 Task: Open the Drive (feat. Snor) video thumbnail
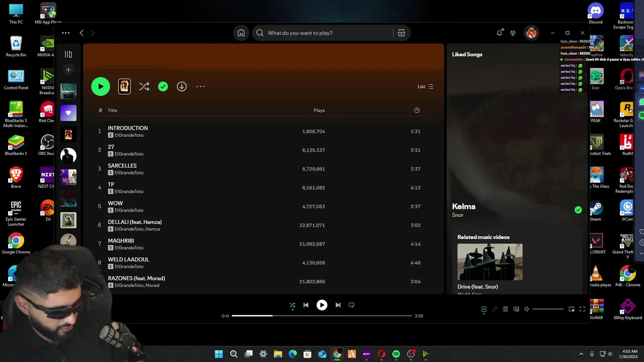coord(490,262)
